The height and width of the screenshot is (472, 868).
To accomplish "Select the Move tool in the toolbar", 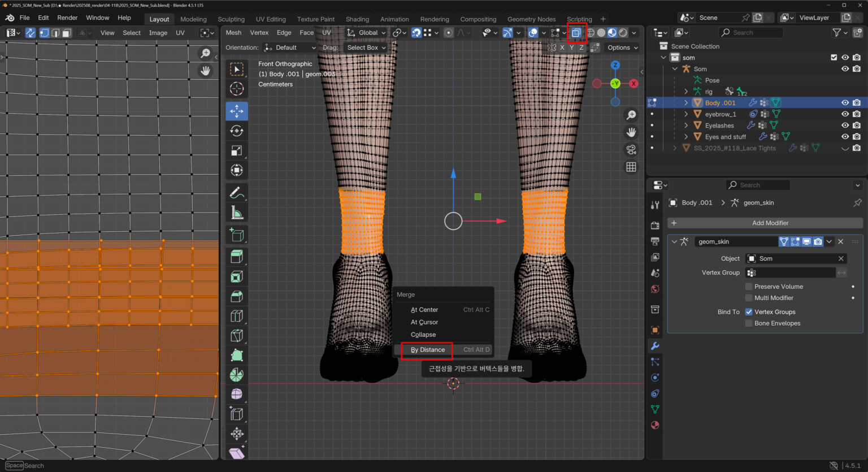I will pyautogui.click(x=237, y=111).
